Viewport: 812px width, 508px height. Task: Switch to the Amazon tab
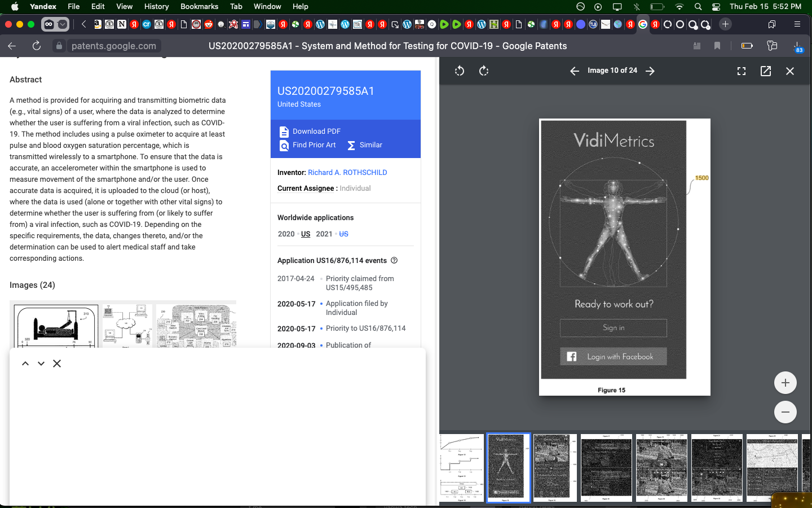(98, 24)
